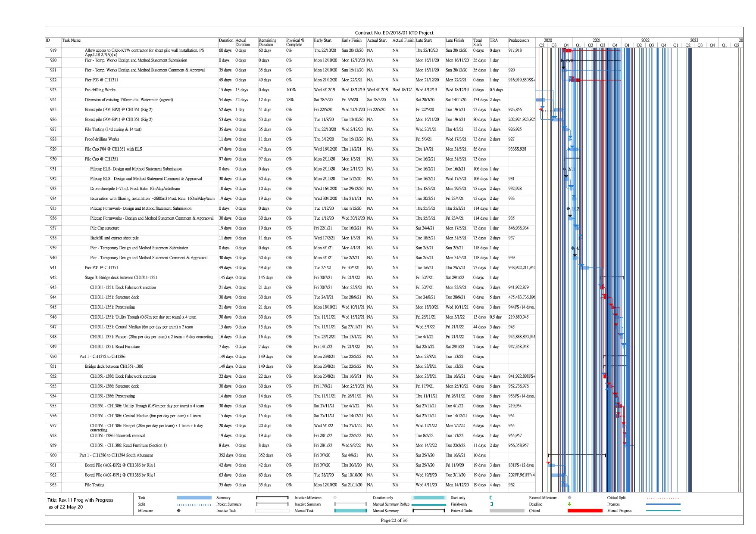Click row ID 950 cell
Screen dimensions: 756x534
(53, 357)
